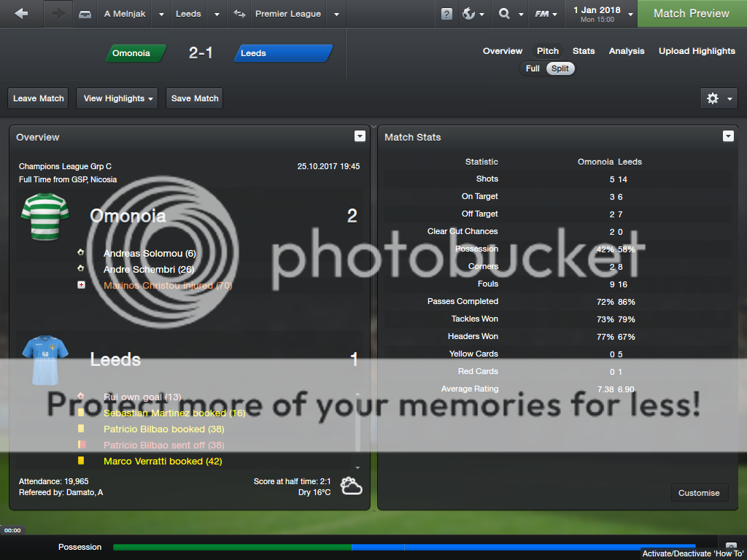Screen dimensions: 747x560
Task: Click the Leave Match button
Action: (39, 98)
